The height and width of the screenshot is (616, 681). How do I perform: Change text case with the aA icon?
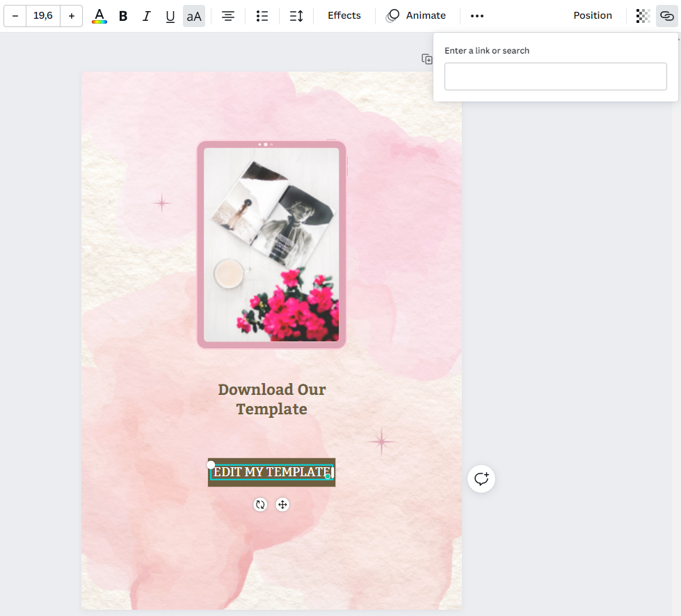(193, 15)
